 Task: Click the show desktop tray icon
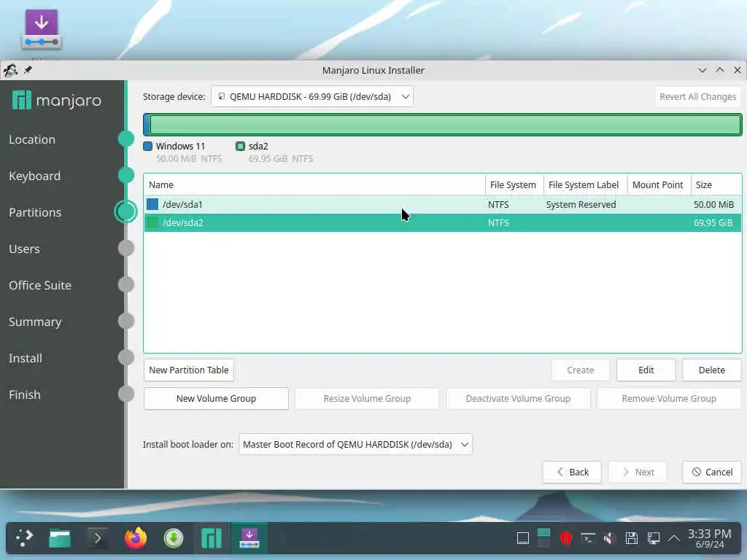tap(523, 539)
